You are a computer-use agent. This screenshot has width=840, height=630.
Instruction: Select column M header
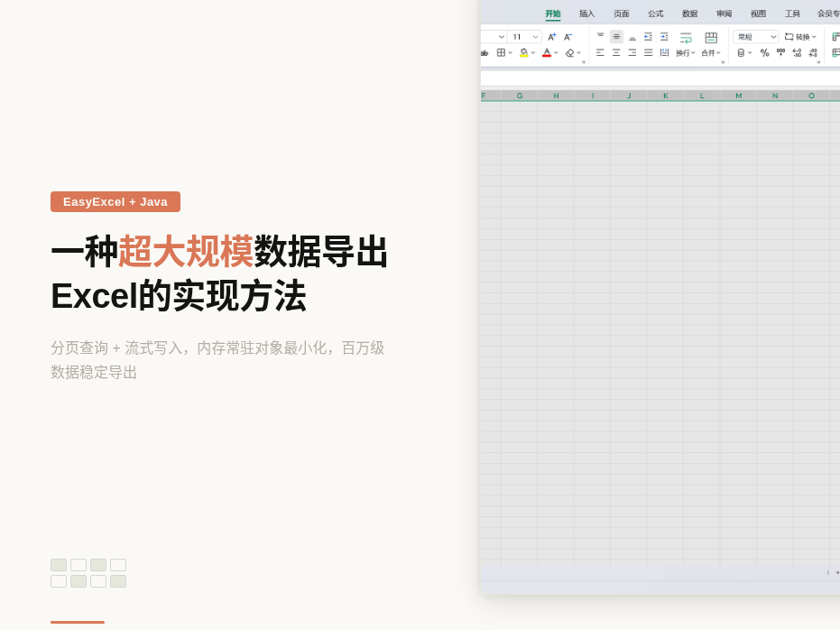738,96
